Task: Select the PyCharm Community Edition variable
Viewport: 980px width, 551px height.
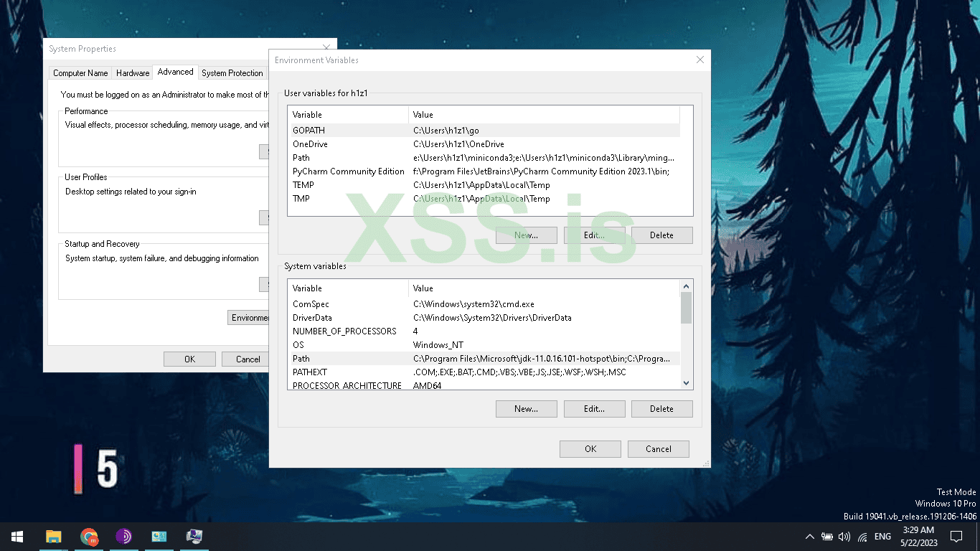Action: (x=484, y=171)
